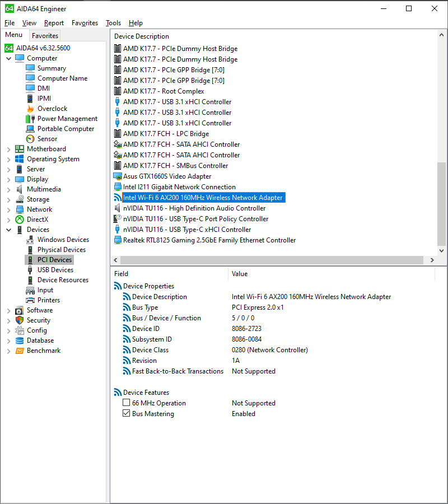Expand the Motherboard tree node
448x504 pixels.
tap(8, 149)
